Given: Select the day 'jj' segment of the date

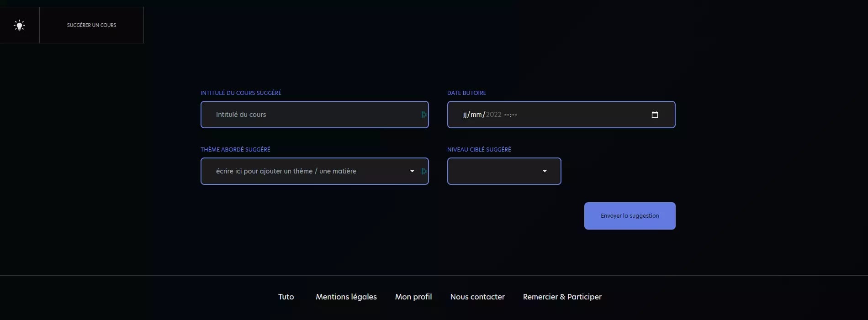Looking at the screenshot, I should pos(465,115).
